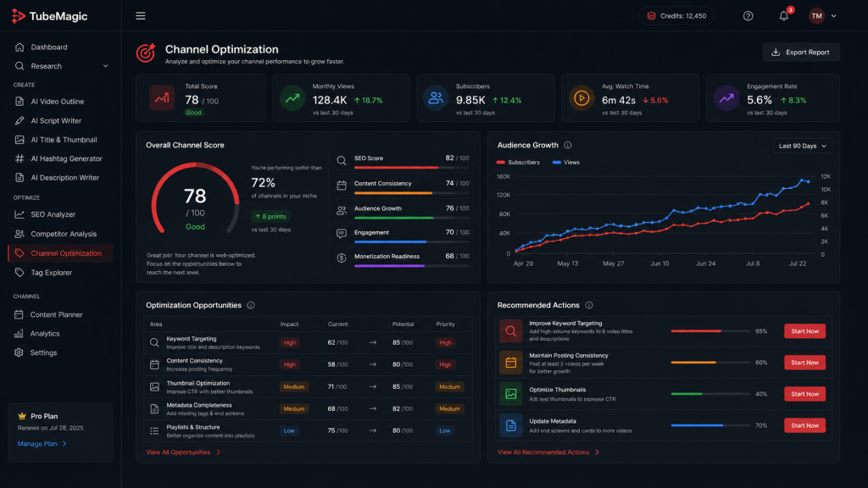Click the Engagement Rate trend icon
The height and width of the screenshot is (488, 868).
click(x=726, y=98)
